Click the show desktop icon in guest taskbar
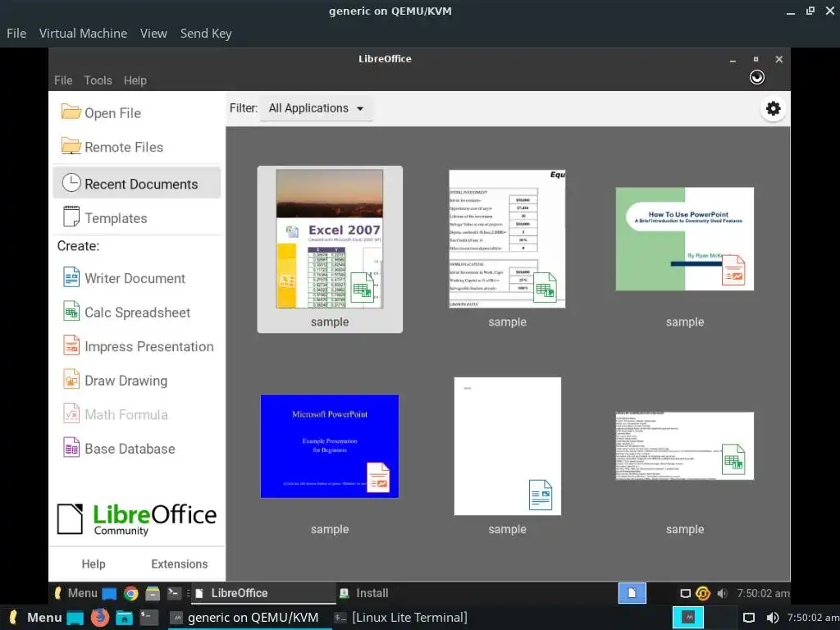The image size is (840, 630). (x=109, y=593)
